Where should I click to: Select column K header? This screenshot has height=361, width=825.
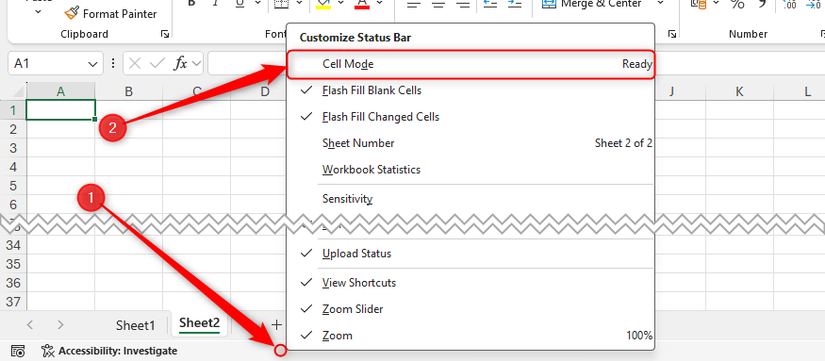point(739,92)
